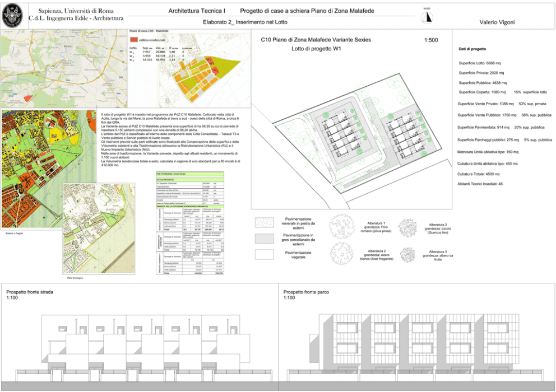Click the orange edilizia residenziale legend swatch

[133, 40]
